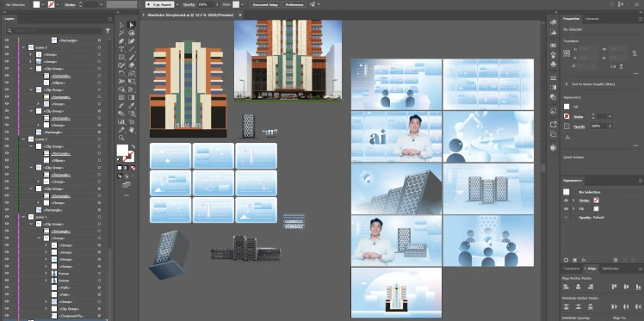
Task: Select the Eraser tool
Action: (132, 65)
